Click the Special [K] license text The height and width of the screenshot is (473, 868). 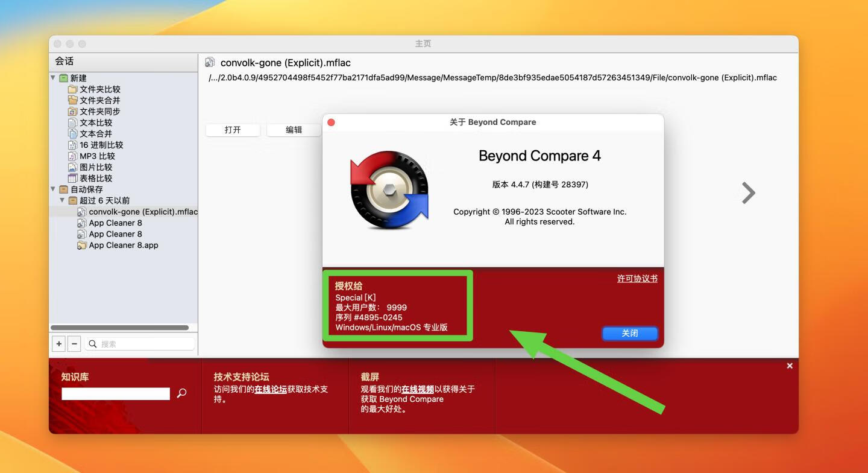(x=356, y=297)
